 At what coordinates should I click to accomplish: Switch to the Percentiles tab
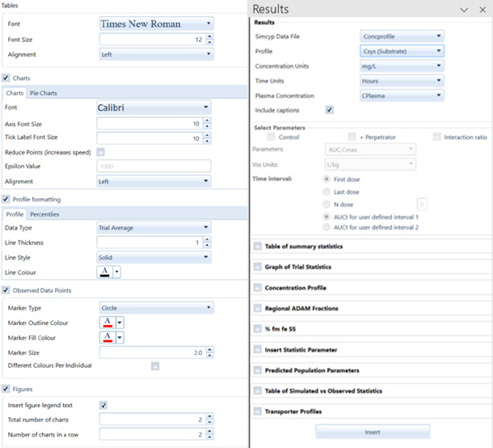(x=44, y=214)
